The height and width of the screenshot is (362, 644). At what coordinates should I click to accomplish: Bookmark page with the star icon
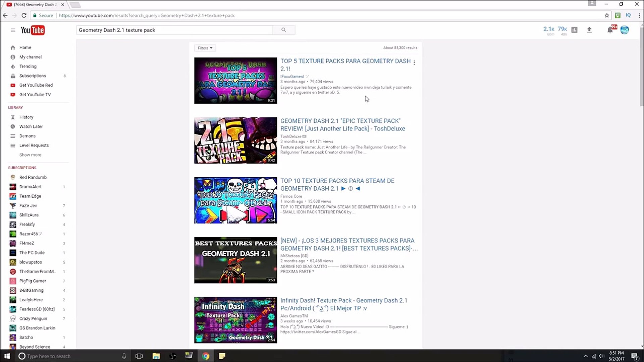pos(607,15)
